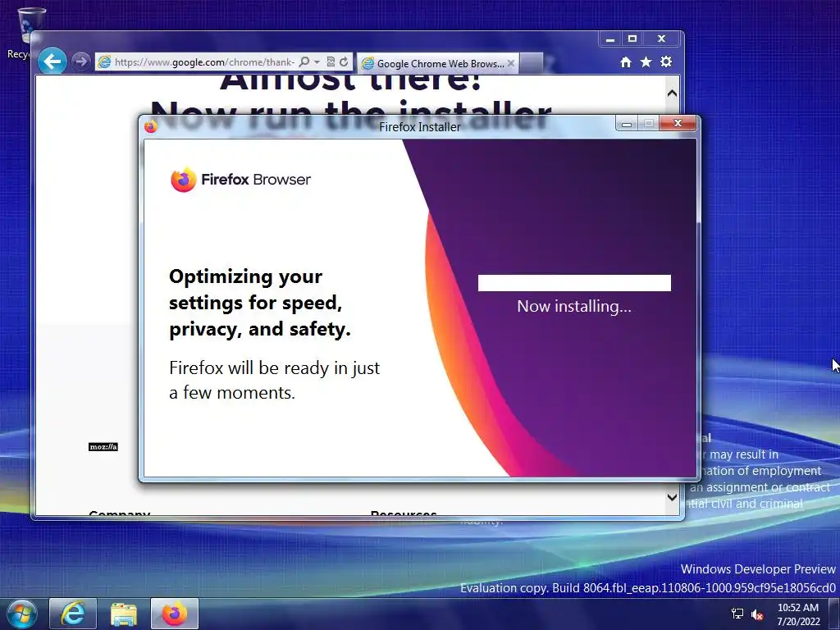Open the Internet Explorer Home page icon
This screenshot has width=840, height=630.
point(626,62)
